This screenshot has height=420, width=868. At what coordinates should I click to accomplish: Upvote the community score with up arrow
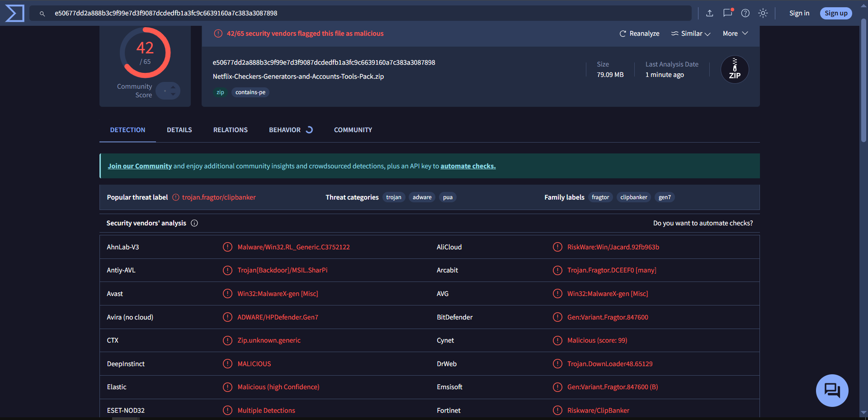(173, 87)
